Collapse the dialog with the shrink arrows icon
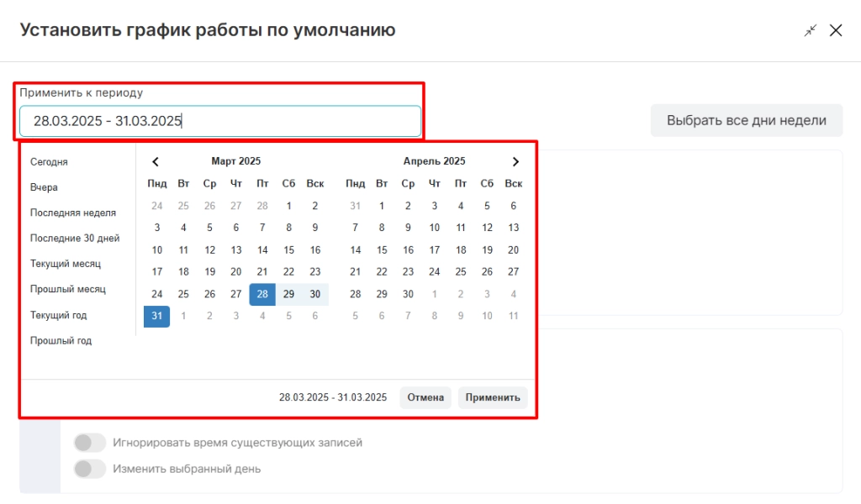 coord(811,31)
